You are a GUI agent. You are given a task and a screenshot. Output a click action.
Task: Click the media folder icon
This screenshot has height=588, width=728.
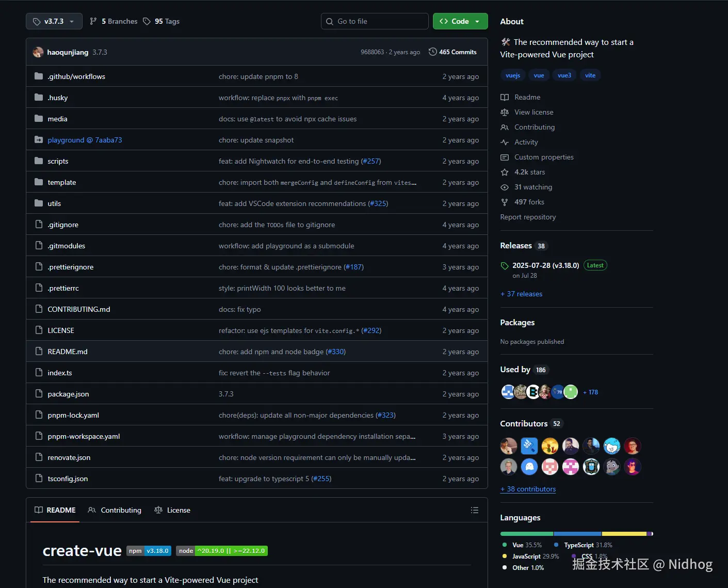pyautogui.click(x=39, y=119)
